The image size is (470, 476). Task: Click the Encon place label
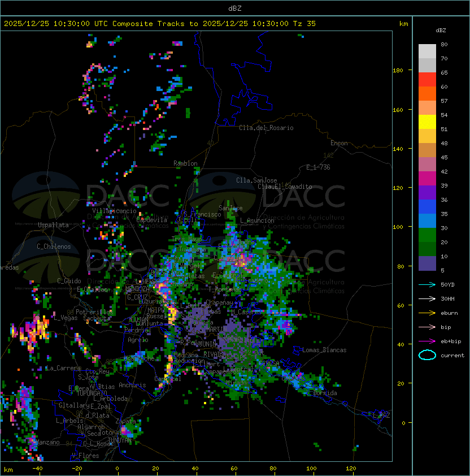pyautogui.click(x=339, y=143)
